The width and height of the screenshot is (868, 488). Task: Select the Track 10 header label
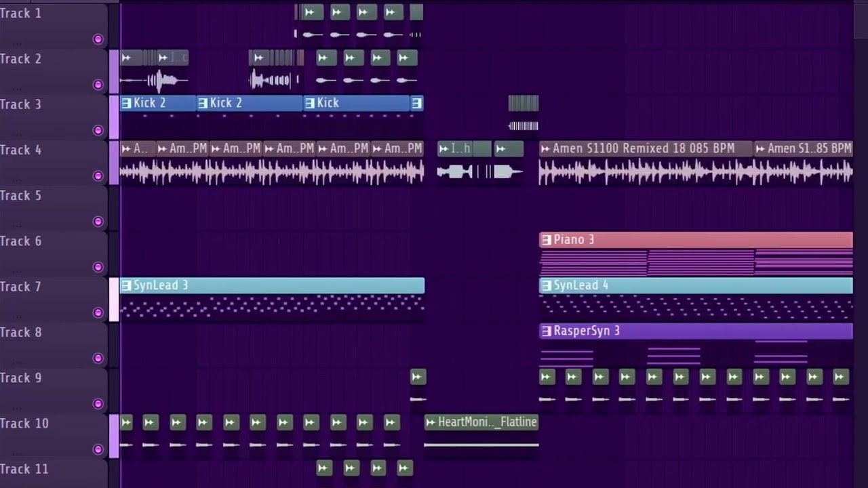[24, 424]
